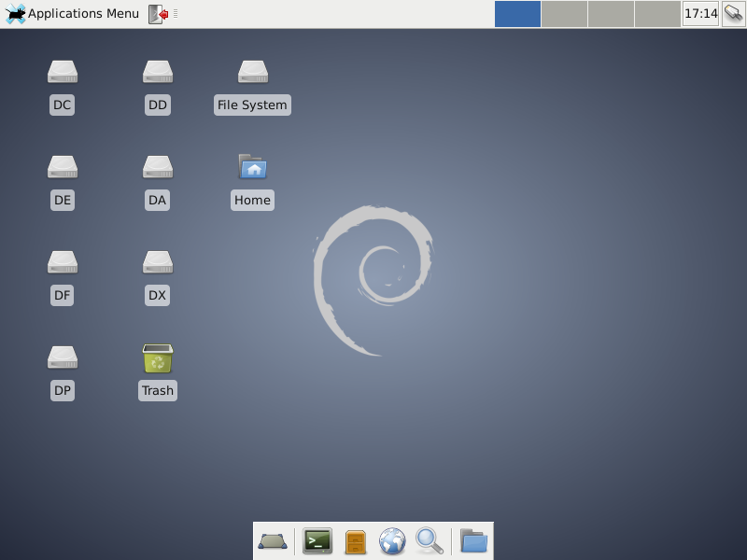Viewport: 747px width, 560px height.
Task: Switch to the fourth workspace
Action: click(656, 14)
